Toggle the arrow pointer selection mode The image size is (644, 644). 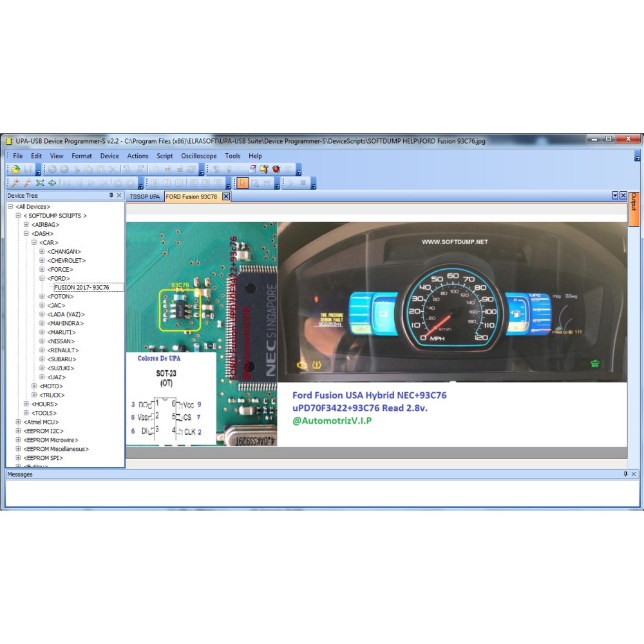tap(243, 183)
